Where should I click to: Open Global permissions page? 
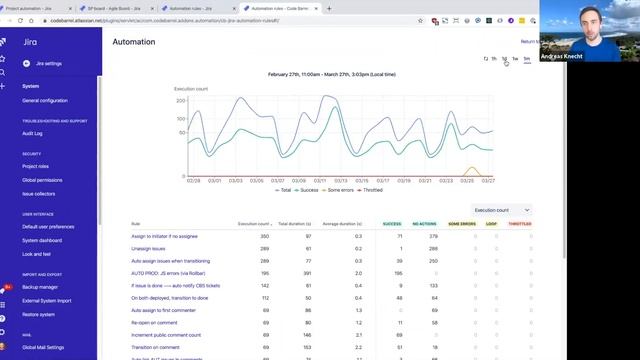(x=42, y=180)
